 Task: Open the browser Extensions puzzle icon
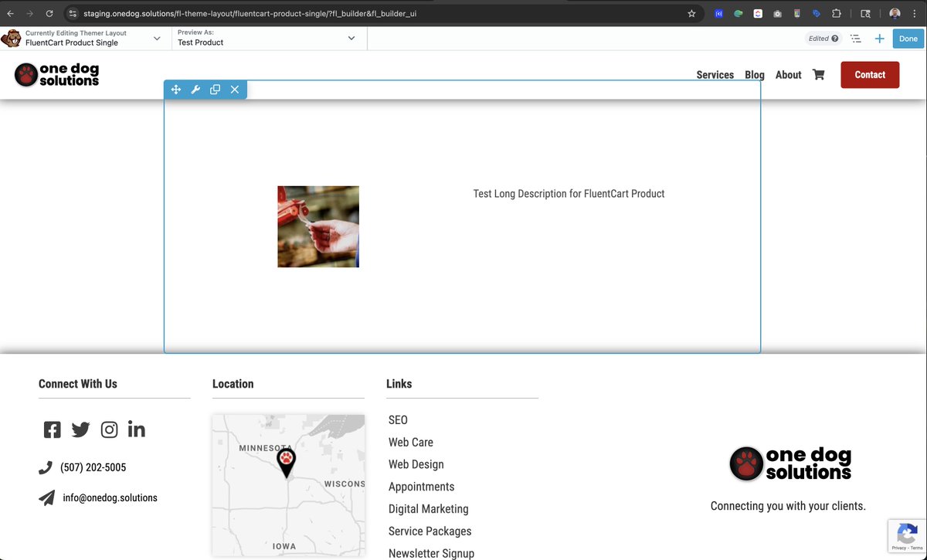tap(837, 14)
